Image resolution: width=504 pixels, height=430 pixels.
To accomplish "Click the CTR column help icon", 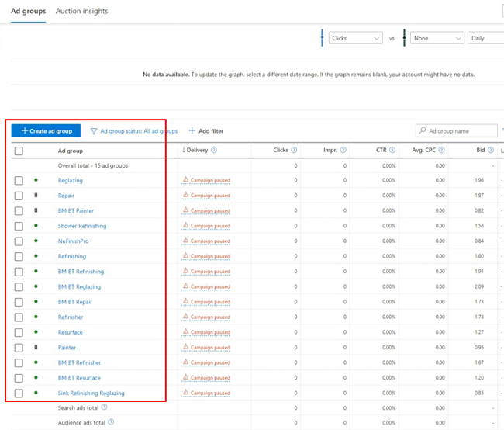I will (392, 150).
